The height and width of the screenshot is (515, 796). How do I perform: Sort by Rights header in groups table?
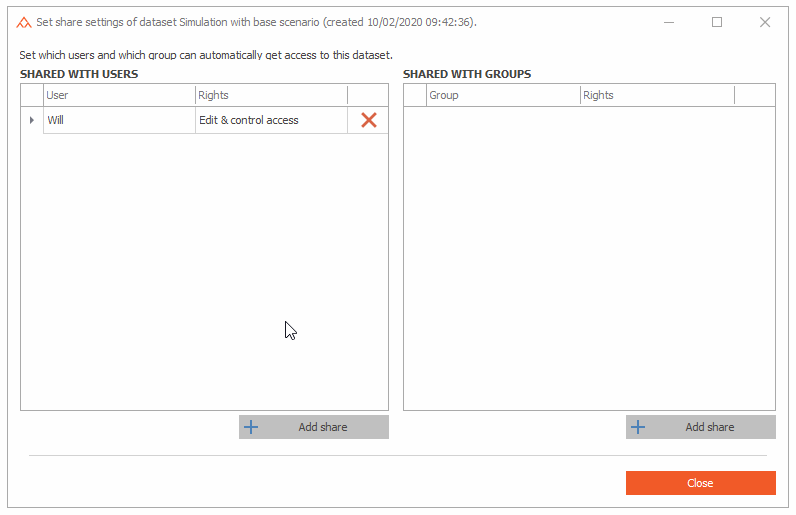pos(657,95)
